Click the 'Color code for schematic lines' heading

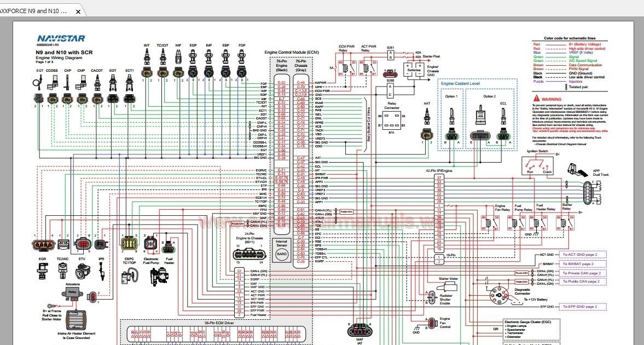coord(569,38)
